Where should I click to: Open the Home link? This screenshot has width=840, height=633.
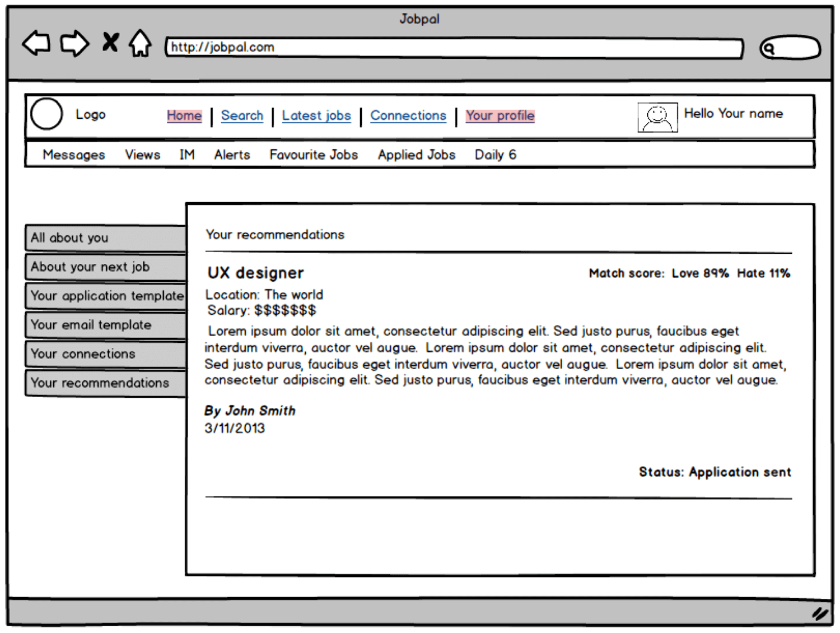pos(184,115)
